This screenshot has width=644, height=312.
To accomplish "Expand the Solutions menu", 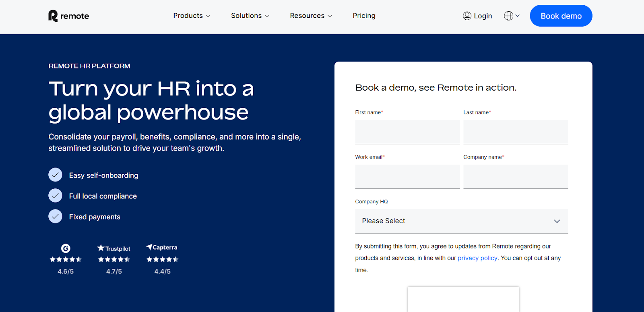I will (250, 16).
